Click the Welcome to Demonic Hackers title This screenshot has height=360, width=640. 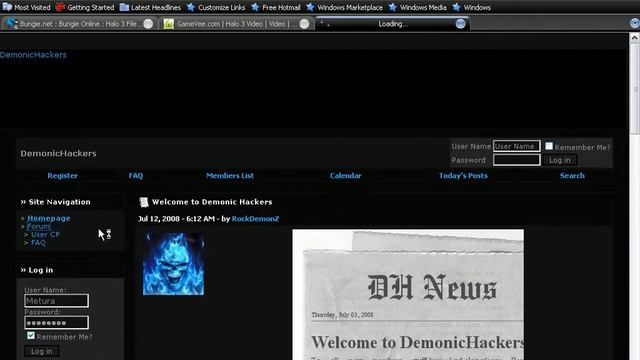[212, 202]
